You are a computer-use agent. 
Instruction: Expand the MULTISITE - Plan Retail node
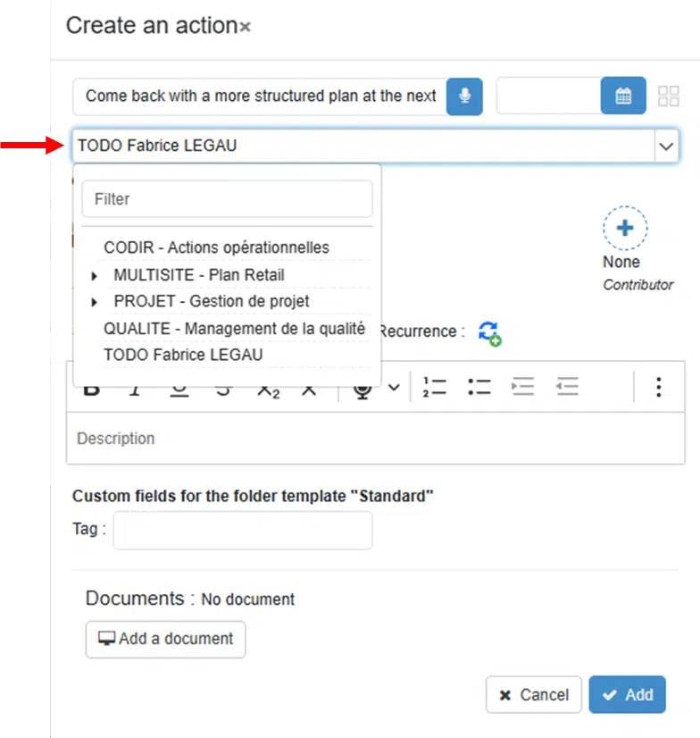coord(95,275)
